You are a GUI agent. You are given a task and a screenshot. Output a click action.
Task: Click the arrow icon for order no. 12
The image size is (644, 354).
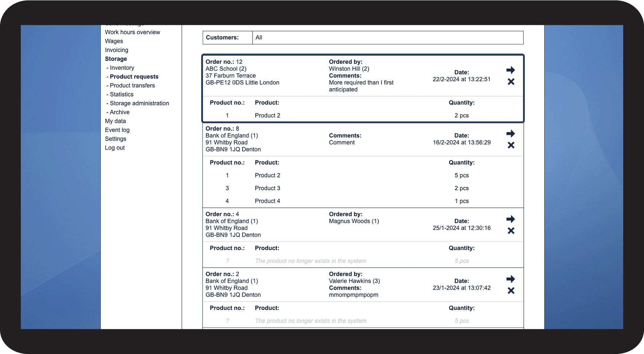point(511,70)
